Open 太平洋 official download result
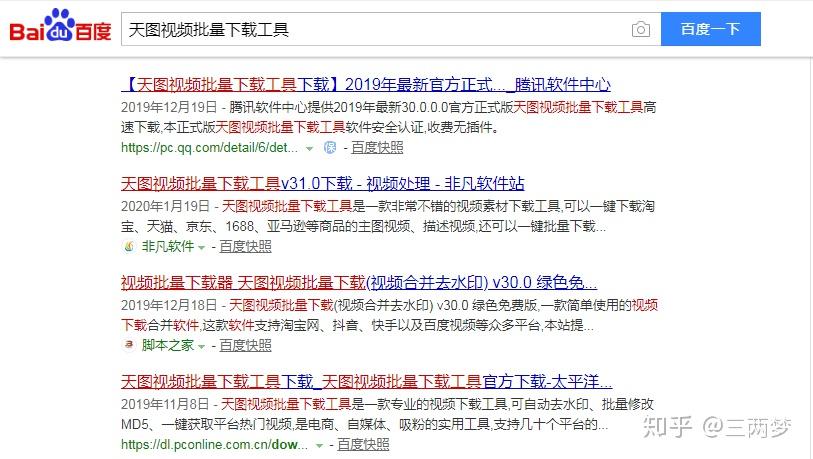The width and height of the screenshot is (813, 459). click(x=367, y=382)
